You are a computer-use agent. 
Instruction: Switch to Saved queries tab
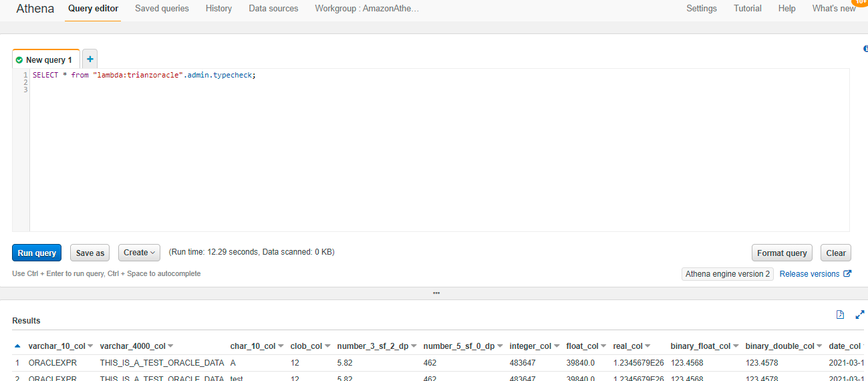click(x=162, y=9)
